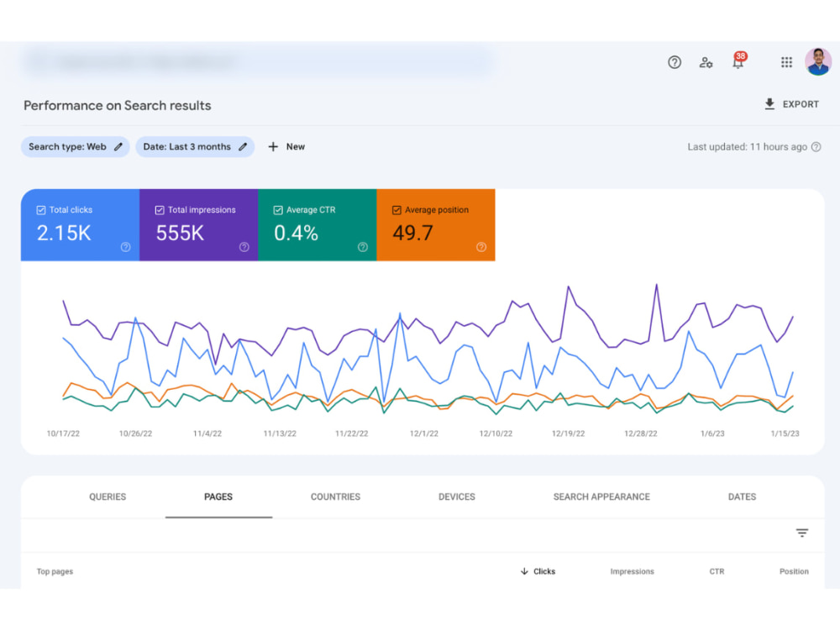Switch to the DATES tab
The image size is (840, 630).
[742, 496]
